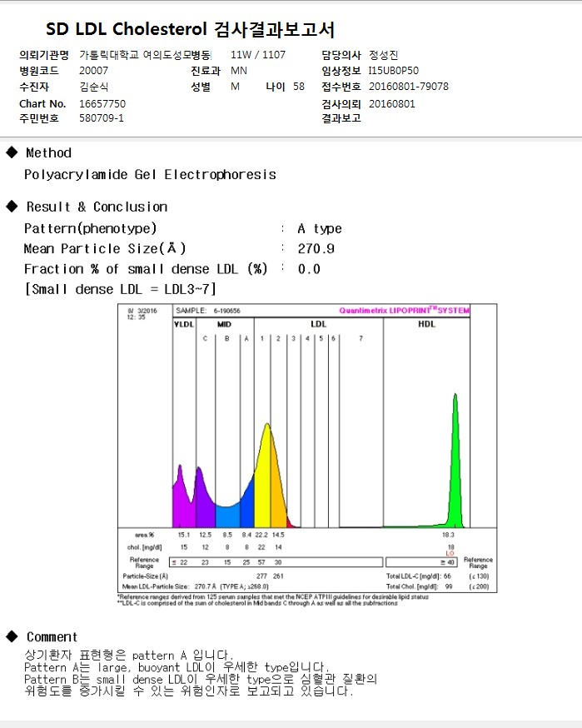Click the "Particle-Size (Å)" row label
Screen dimensions: 582x728
145,576
